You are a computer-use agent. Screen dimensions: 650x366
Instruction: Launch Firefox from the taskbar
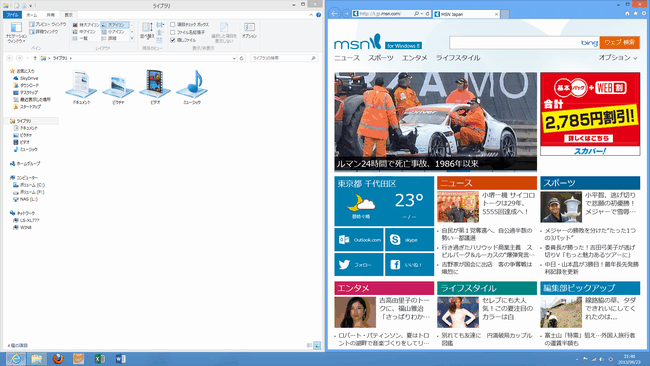point(58,359)
